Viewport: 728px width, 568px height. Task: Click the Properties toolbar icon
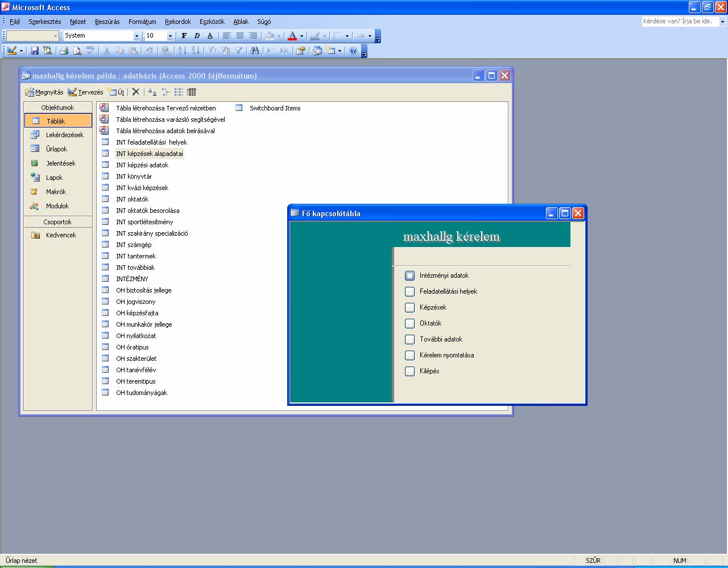point(301,51)
